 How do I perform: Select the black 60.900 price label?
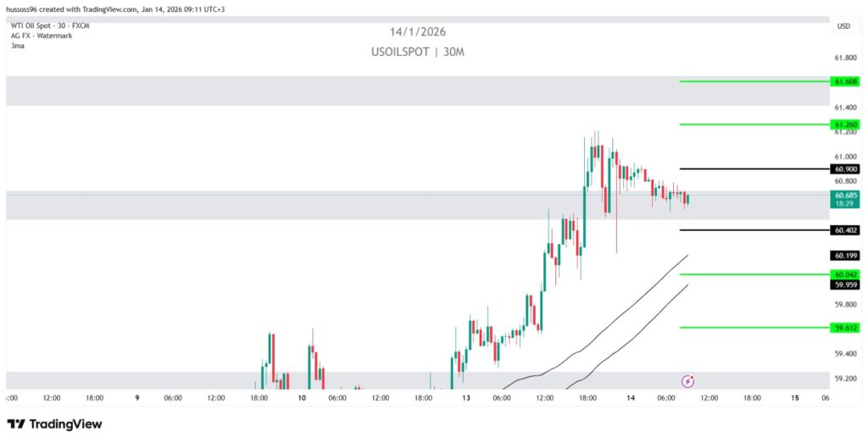point(845,169)
